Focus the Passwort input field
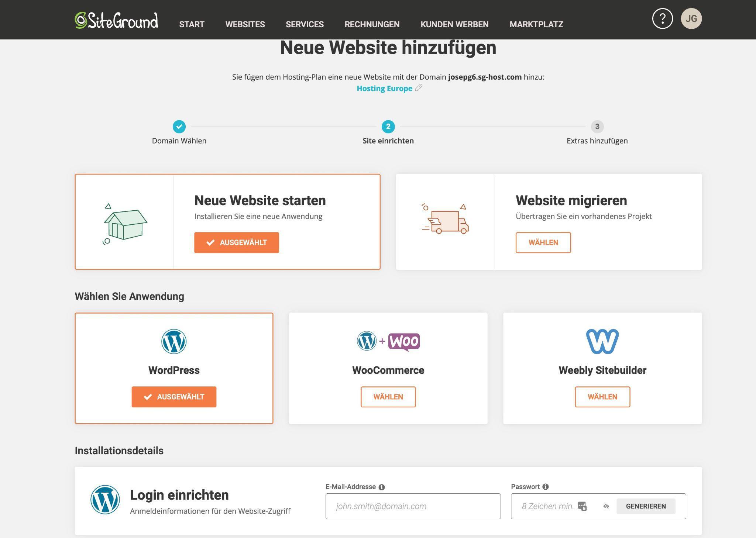Viewport: 756px width, 538px height. click(x=598, y=506)
